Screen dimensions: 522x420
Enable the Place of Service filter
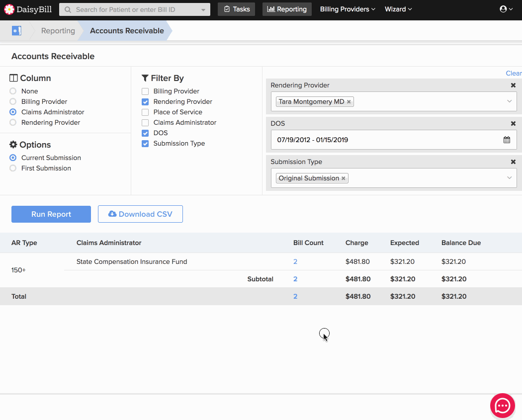pyautogui.click(x=145, y=112)
